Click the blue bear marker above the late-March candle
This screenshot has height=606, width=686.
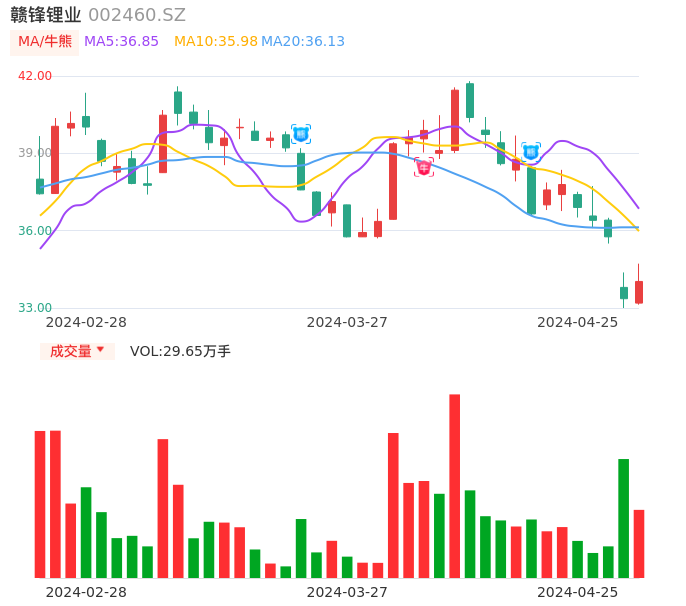pos(301,134)
